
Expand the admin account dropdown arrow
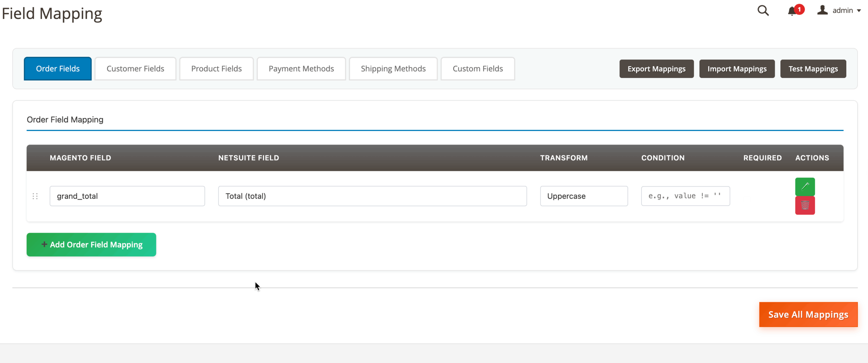pyautogui.click(x=859, y=11)
